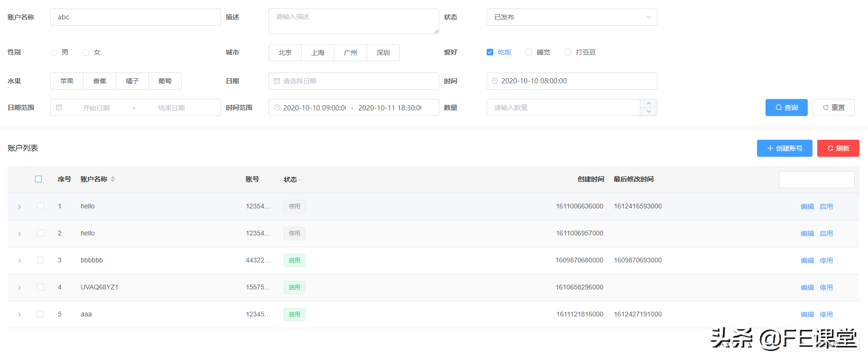Screen dimensions: 868x360
Task: Toggle the select-all checkbox in table header
Action: (38, 179)
